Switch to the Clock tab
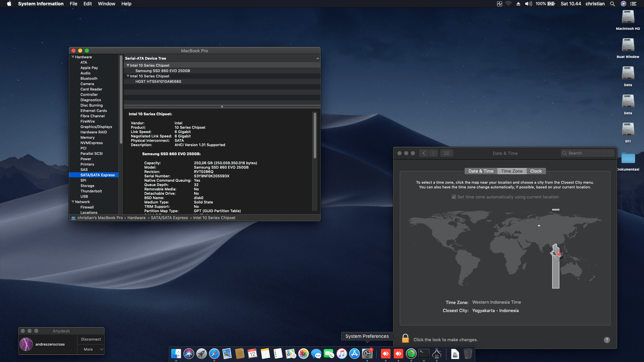 point(536,171)
